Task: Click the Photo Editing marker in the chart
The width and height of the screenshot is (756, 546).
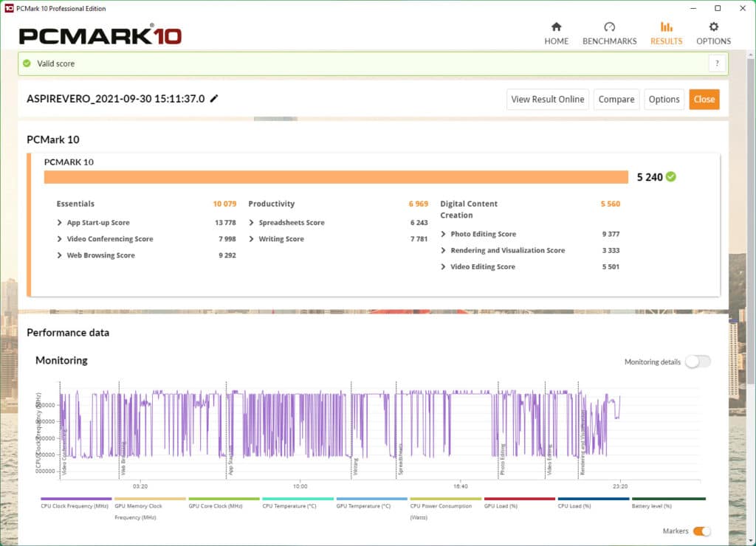Action: 502,459
